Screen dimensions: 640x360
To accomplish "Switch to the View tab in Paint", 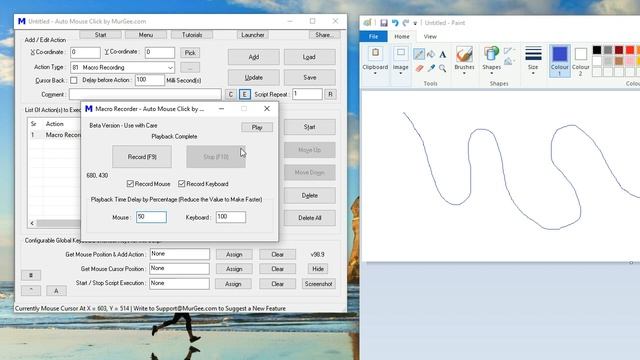I will pyautogui.click(x=430, y=36).
